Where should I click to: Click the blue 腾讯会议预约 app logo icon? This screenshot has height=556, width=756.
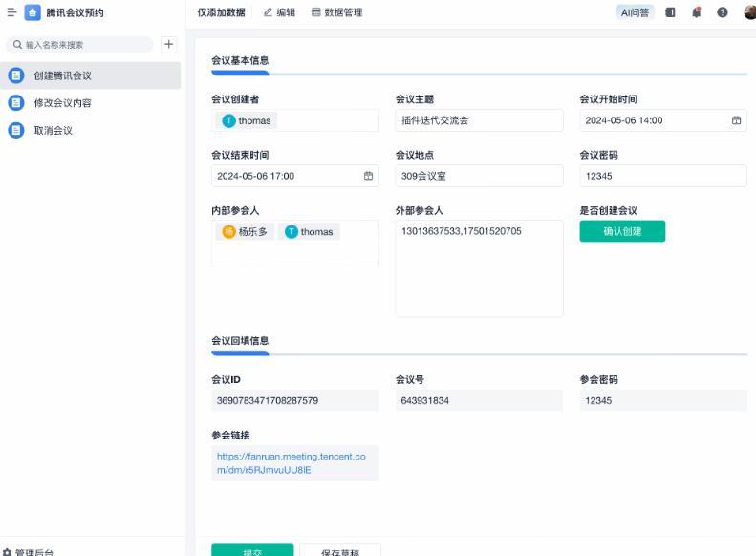tap(32, 12)
